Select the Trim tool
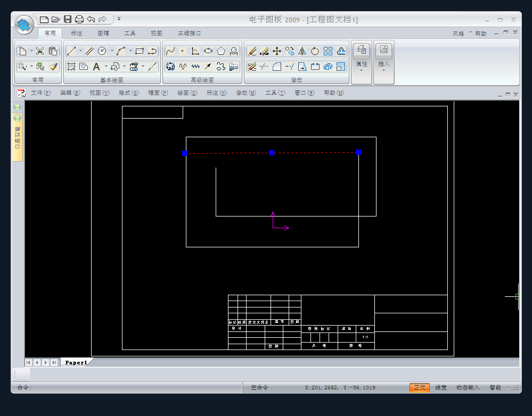This screenshot has width=532, height=416. click(264, 66)
